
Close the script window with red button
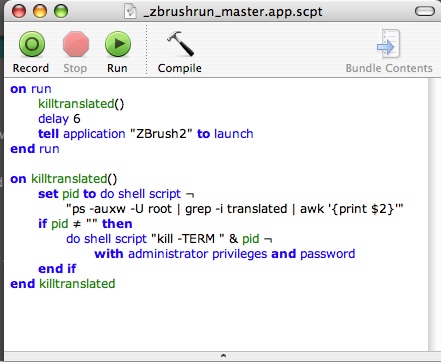coord(19,11)
